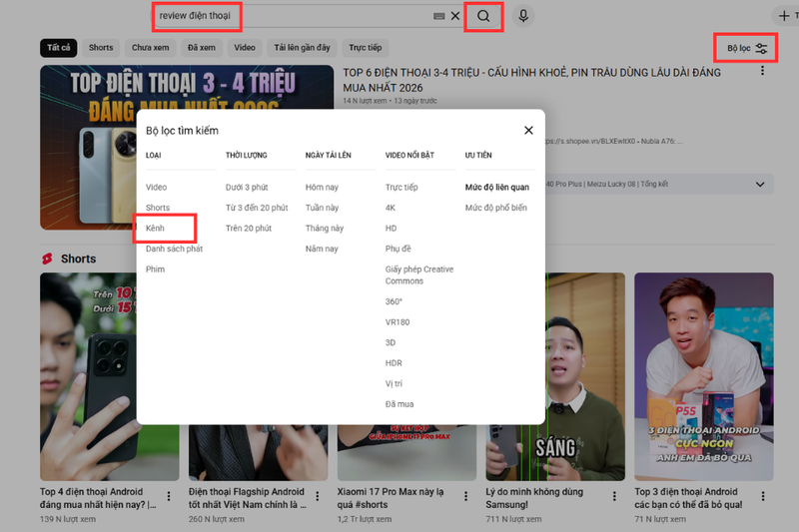Select the Đã xem chip

tap(202, 48)
